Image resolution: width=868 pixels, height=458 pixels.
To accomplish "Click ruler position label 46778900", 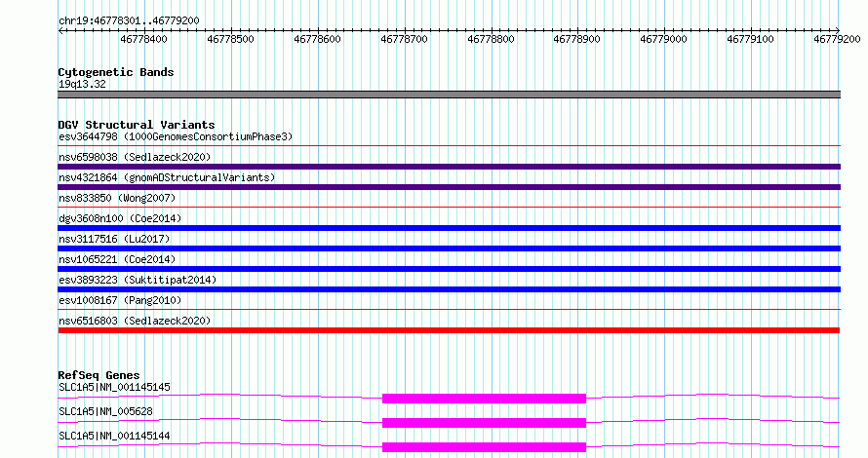I will click(x=576, y=39).
